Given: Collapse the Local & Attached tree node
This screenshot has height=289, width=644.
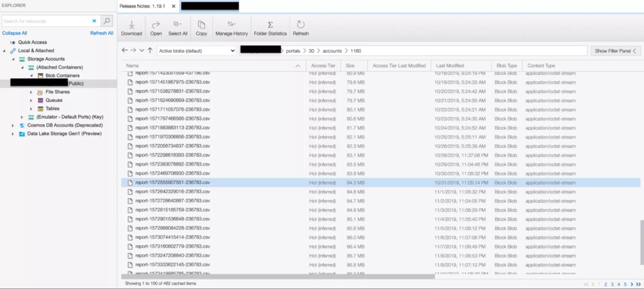Looking at the screenshot, I should tap(4, 51).
